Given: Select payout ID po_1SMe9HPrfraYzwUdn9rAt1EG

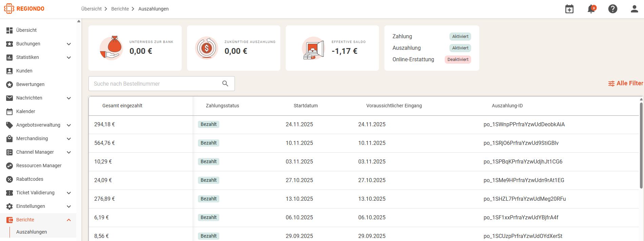Looking at the screenshot, I should (524, 180).
